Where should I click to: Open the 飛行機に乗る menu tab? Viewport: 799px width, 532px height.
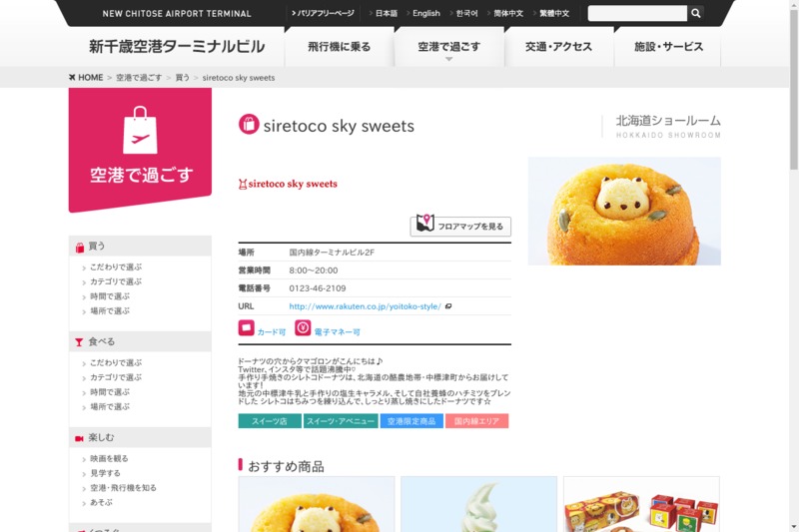tap(339, 47)
